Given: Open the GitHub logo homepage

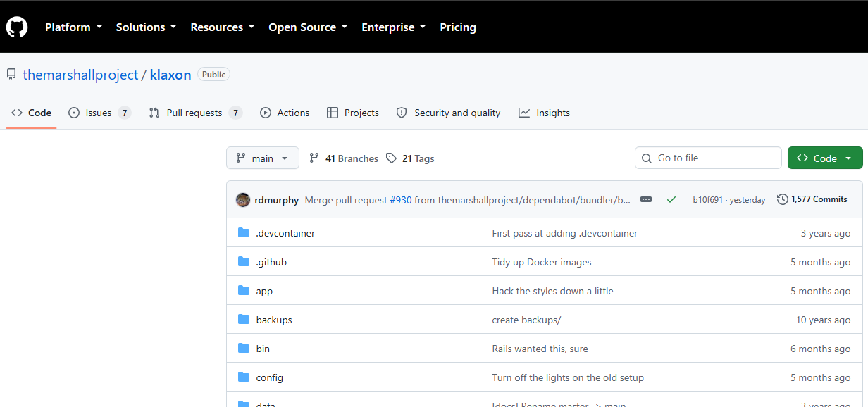Looking at the screenshot, I should (17, 27).
